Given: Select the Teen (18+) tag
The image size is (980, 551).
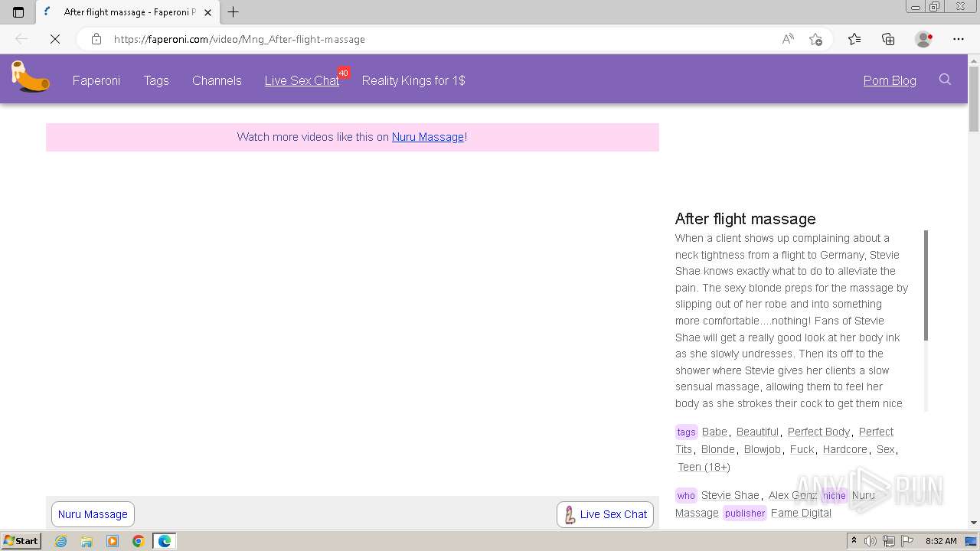Looking at the screenshot, I should click(x=704, y=467).
